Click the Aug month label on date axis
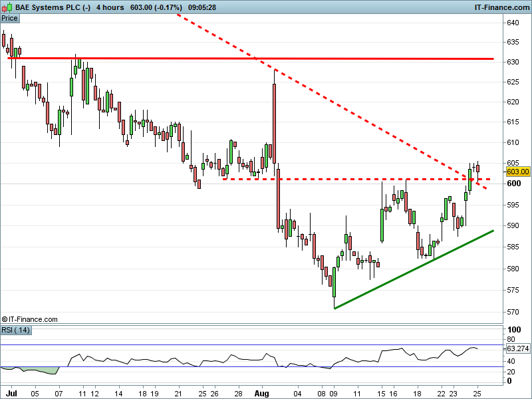 tap(261, 394)
